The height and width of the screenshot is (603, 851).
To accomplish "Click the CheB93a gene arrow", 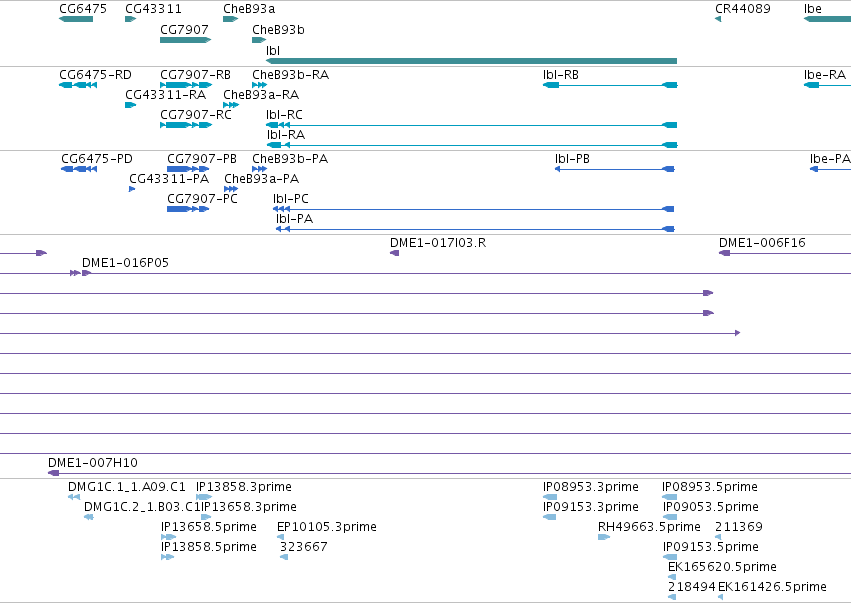I will pos(230,19).
